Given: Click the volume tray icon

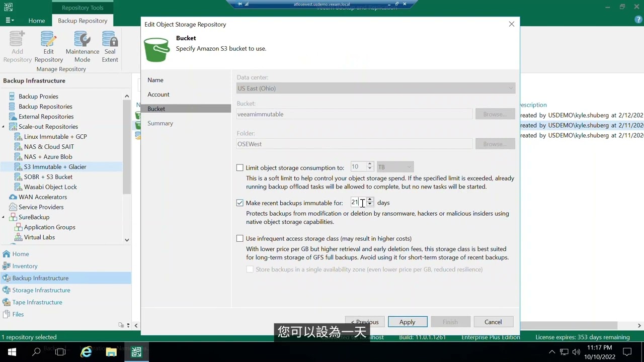Looking at the screenshot, I should click(x=576, y=352).
